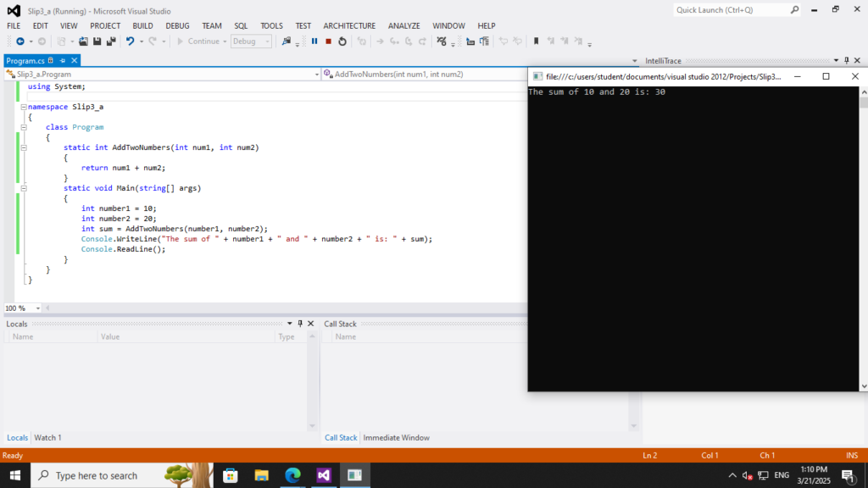Toggle a bookmark on the current line
Image resolution: width=868 pixels, height=488 pixels.
pos(536,42)
